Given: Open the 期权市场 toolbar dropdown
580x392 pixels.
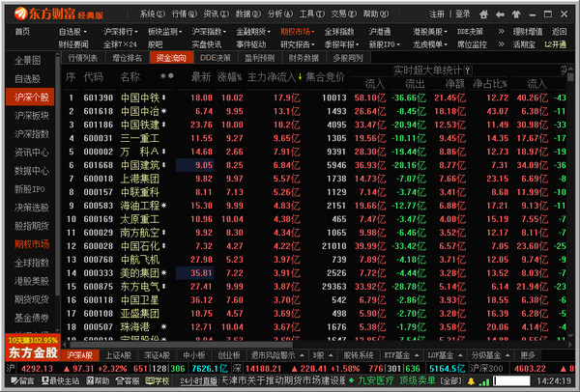Looking at the screenshot, I should [x=297, y=32].
